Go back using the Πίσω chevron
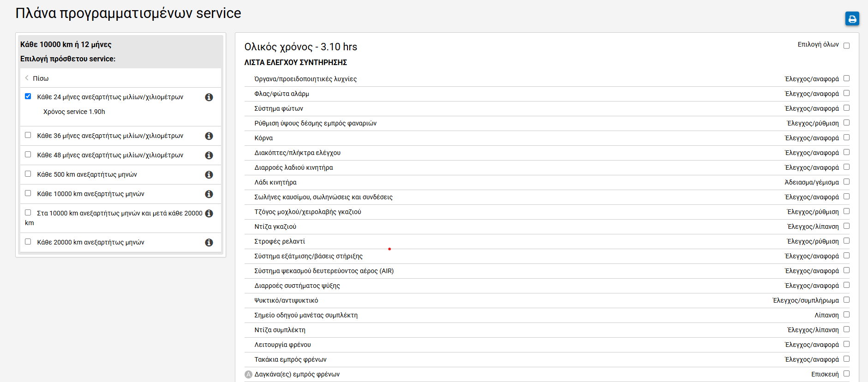 point(27,78)
